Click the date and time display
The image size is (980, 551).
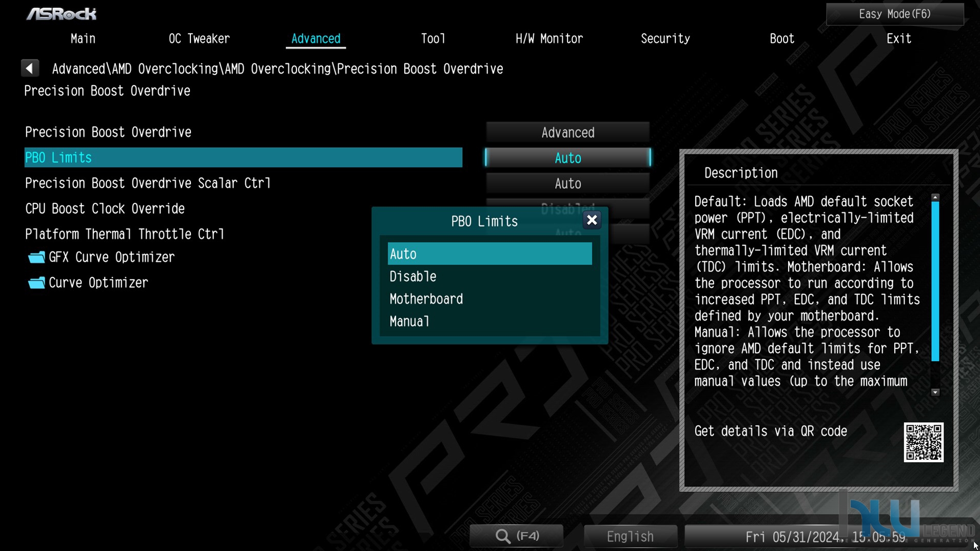(x=825, y=537)
